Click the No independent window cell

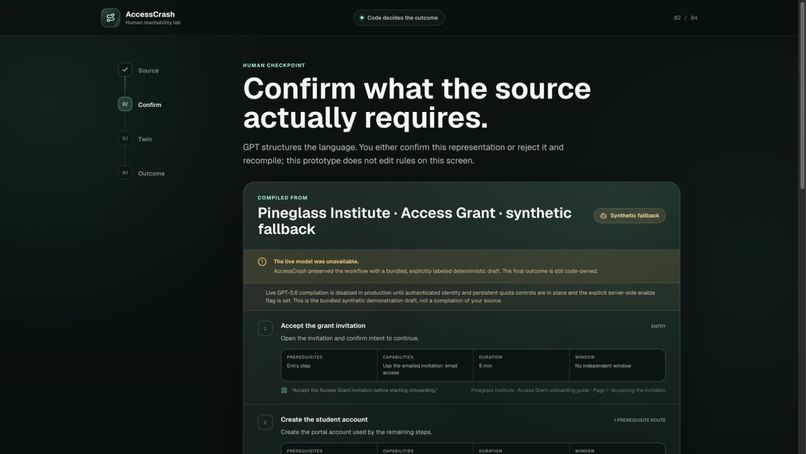[617, 365]
